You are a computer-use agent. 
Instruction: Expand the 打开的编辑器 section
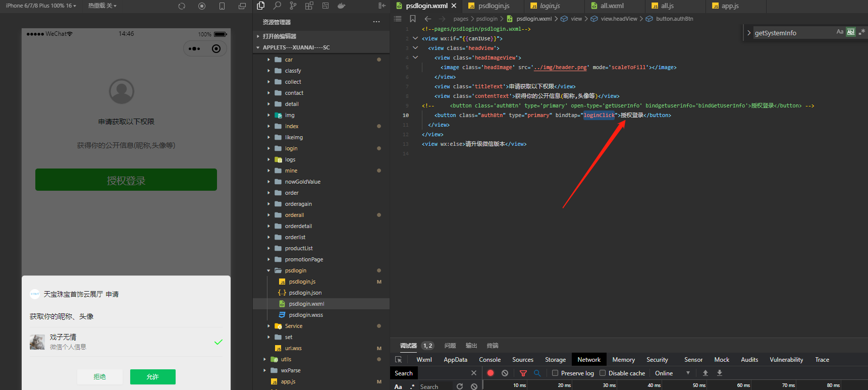coord(321,36)
